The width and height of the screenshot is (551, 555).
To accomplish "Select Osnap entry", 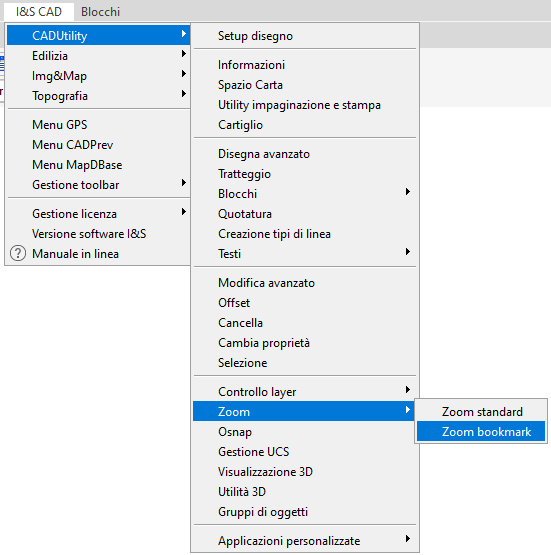I will coord(304,432).
